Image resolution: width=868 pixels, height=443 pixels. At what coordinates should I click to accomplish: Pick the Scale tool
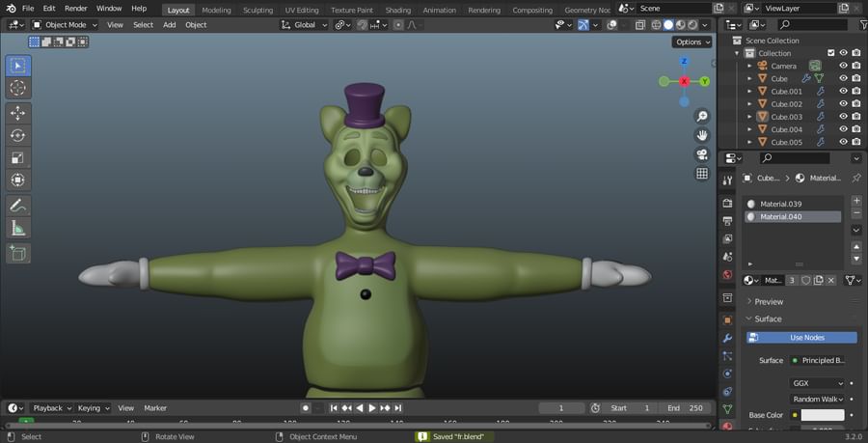pyautogui.click(x=18, y=158)
